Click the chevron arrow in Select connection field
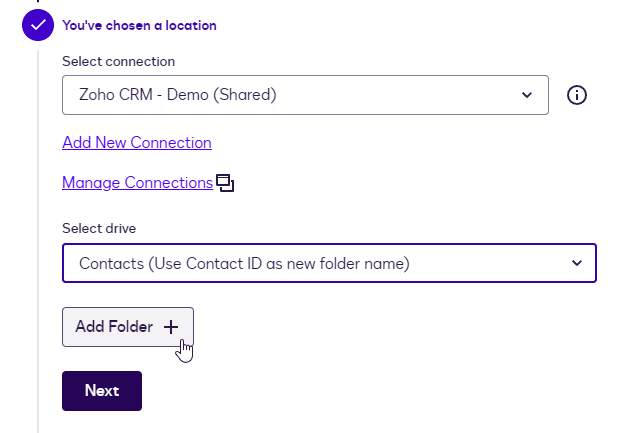Image resolution: width=623 pixels, height=433 pixels. pos(527,95)
